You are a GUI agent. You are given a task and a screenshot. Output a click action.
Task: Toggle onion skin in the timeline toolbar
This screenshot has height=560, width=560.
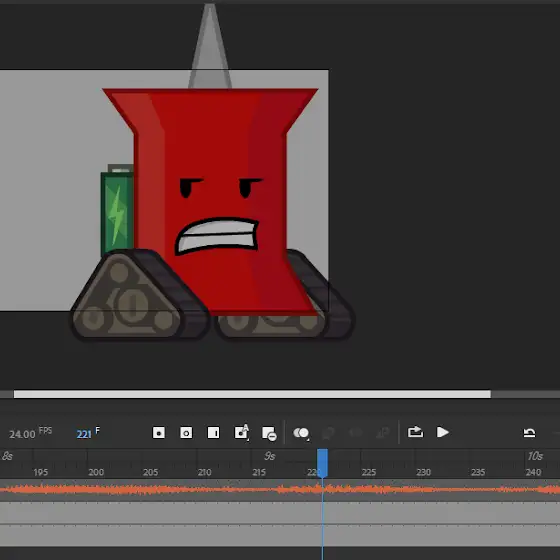pyautogui.click(x=301, y=433)
